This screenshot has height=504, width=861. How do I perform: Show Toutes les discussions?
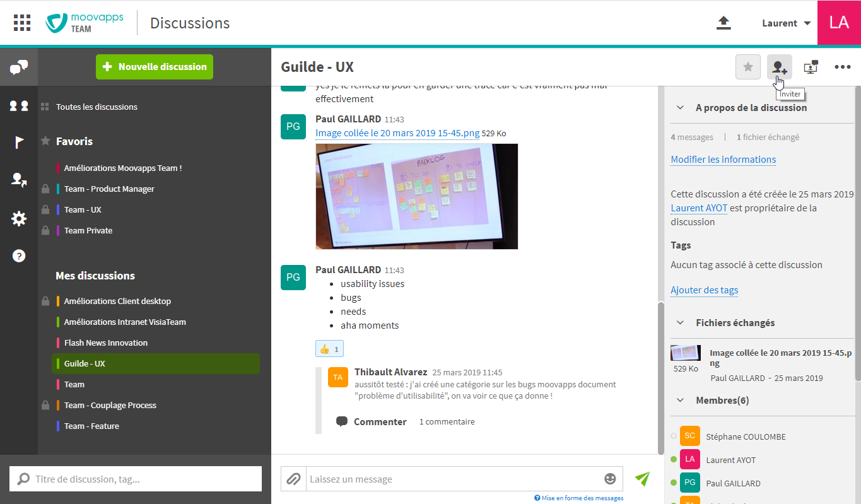click(97, 107)
